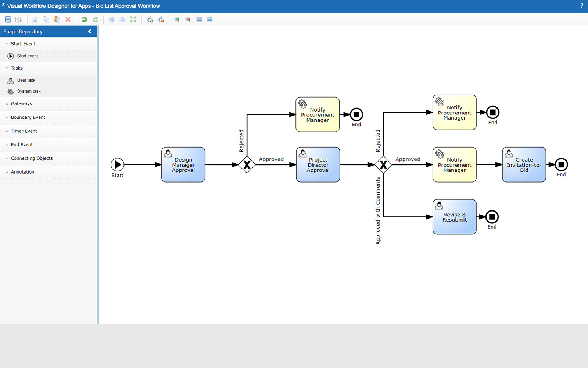588x368 pixels.
Task: Click the Redo icon in the toolbar
Action: tap(95, 19)
